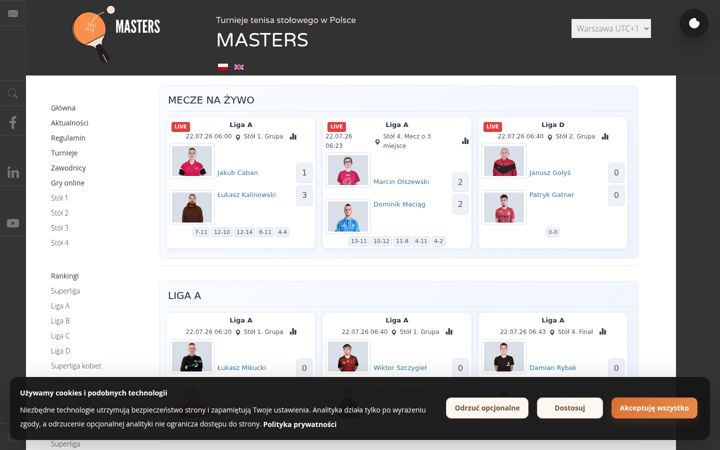Viewport: 720px width, 450px height.
Task: Click Patryk Gatner's photo thumbnail
Action: click(504, 208)
